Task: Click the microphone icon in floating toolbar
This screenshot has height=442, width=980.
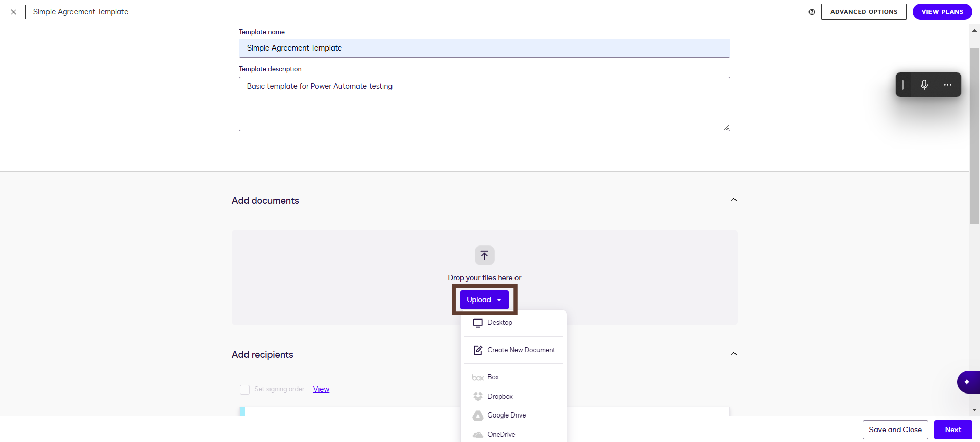Action: [x=924, y=85]
